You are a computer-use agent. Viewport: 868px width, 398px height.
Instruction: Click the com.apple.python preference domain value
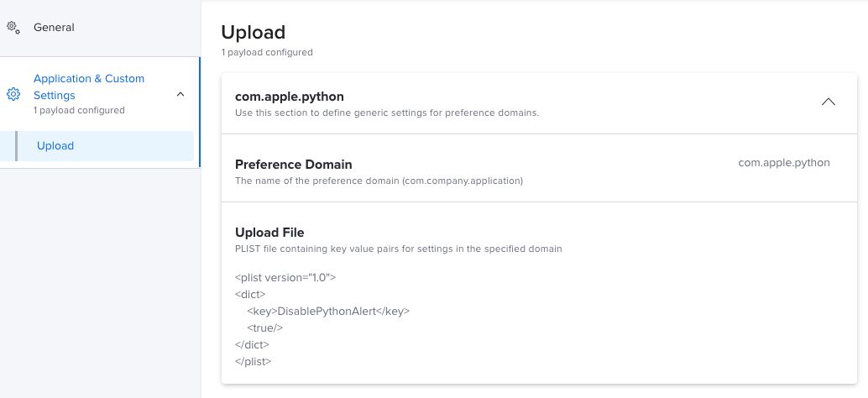783,162
